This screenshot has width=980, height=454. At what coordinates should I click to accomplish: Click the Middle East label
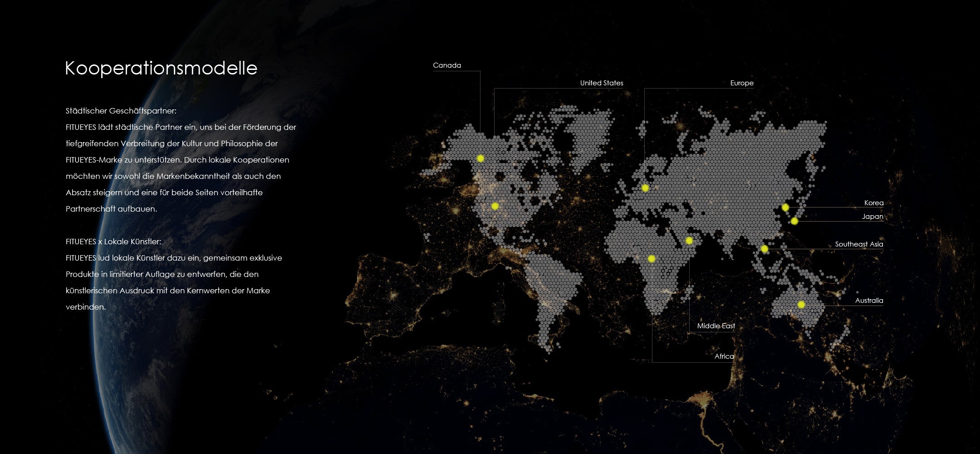(x=716, y=326)
